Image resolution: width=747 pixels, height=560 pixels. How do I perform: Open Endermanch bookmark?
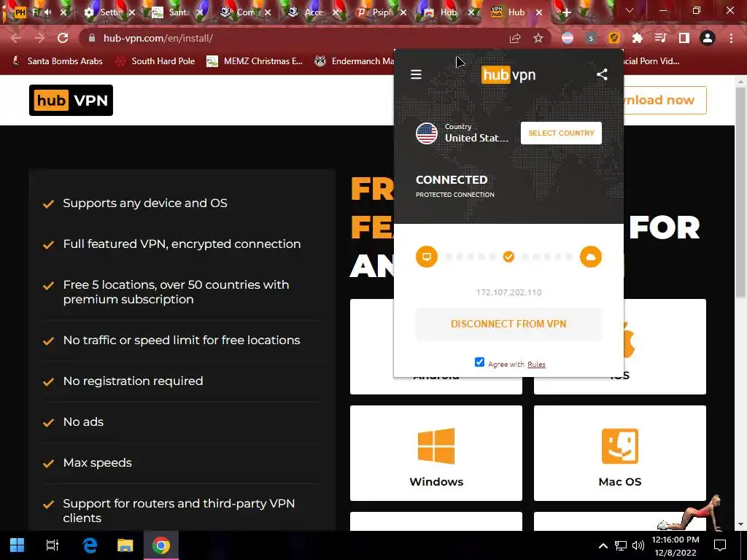(355, 61)
